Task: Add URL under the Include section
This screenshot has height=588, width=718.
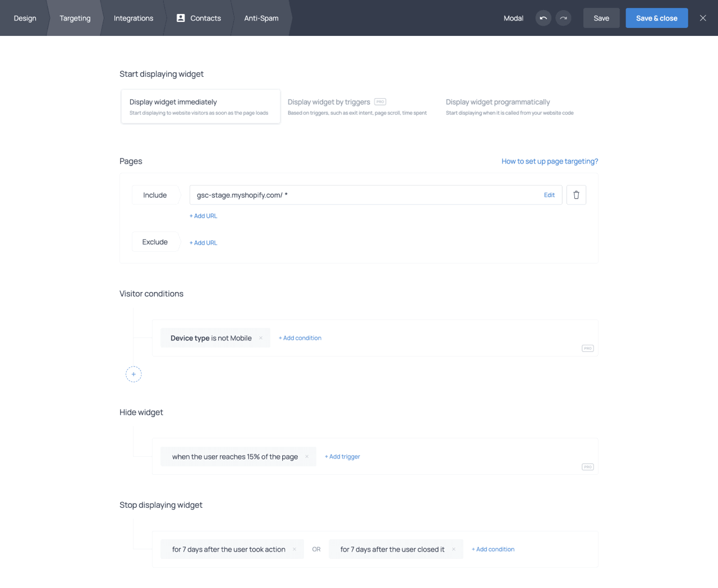Action: (203, 216)
